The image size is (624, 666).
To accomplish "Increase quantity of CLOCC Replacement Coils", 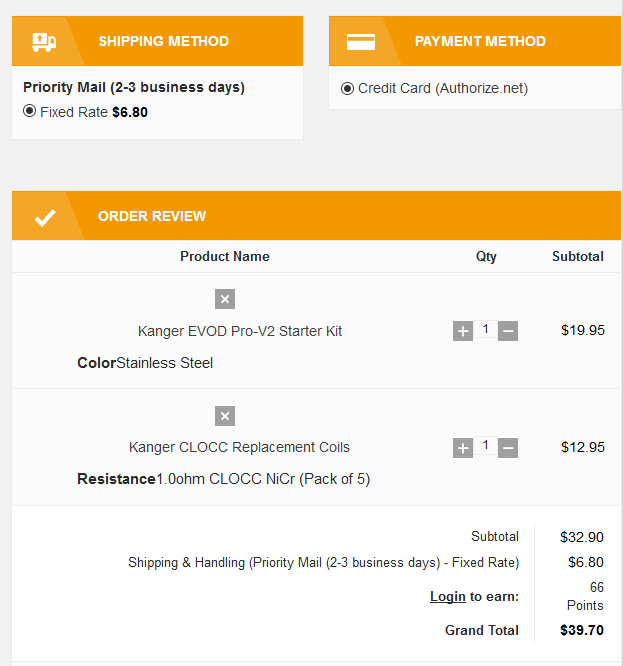I will point(463,448).
